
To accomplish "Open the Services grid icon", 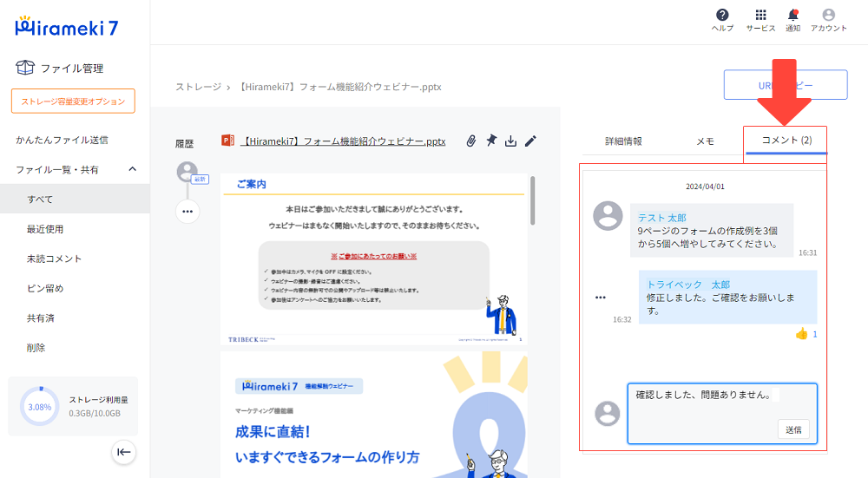I will pyautogui.click(x=760, y=15).
